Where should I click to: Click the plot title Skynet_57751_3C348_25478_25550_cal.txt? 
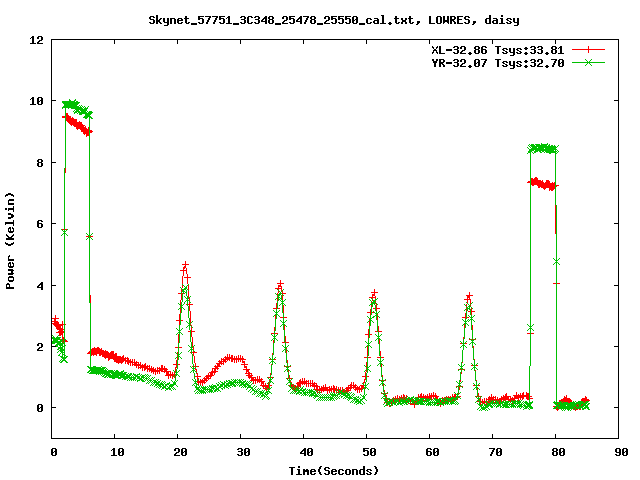click(x=284, y=20)
